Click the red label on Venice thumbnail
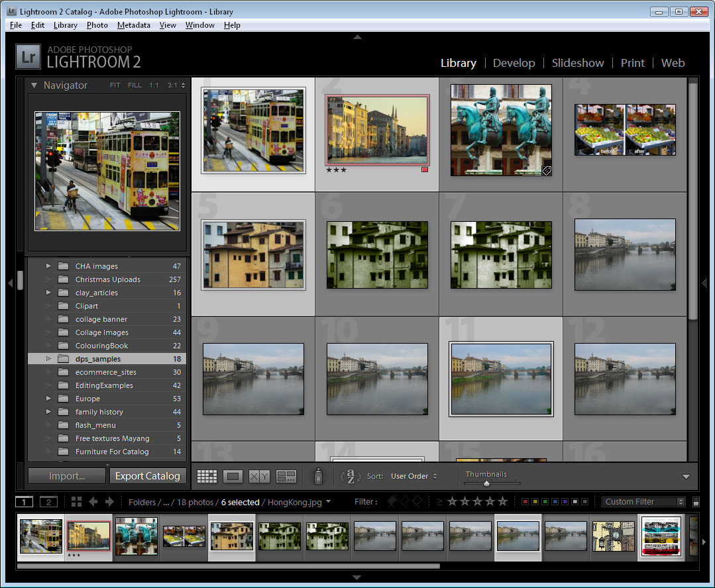715x588 pixels. point(425,170)
